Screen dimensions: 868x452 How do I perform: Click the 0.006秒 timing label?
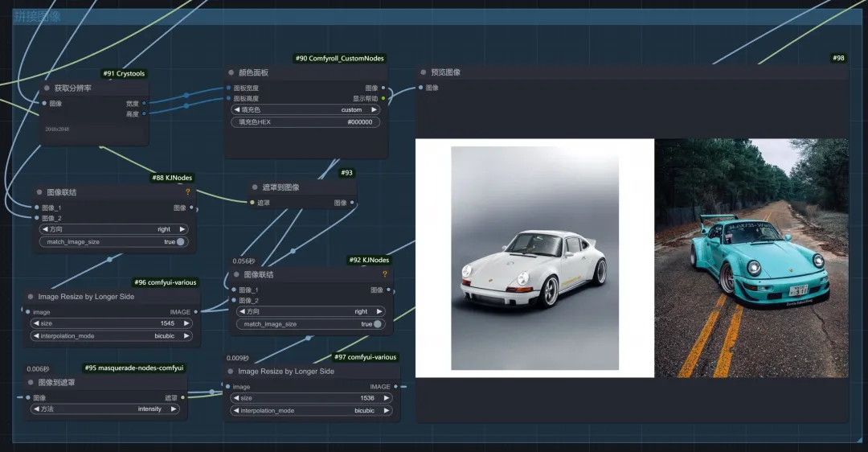click(x=39, y=369)
